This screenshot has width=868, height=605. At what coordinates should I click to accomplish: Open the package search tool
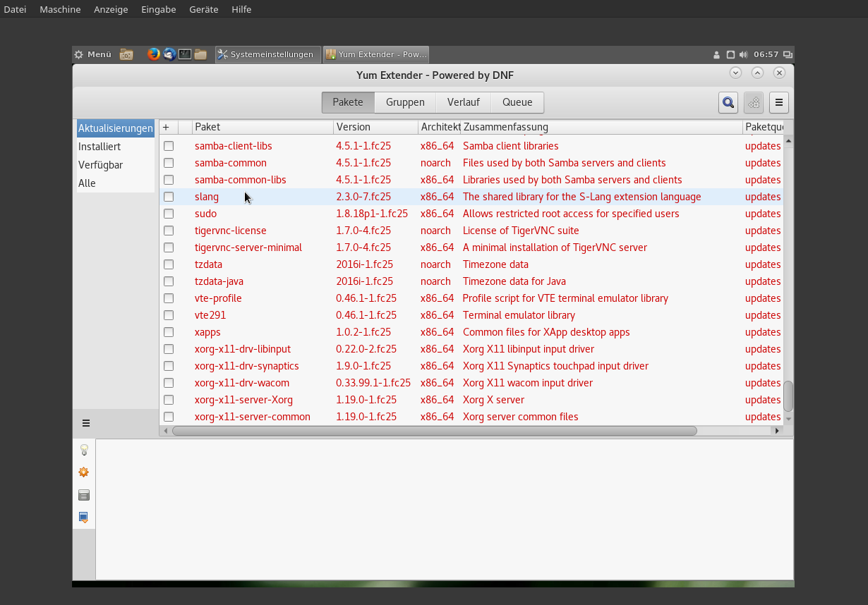click(728, 102)
